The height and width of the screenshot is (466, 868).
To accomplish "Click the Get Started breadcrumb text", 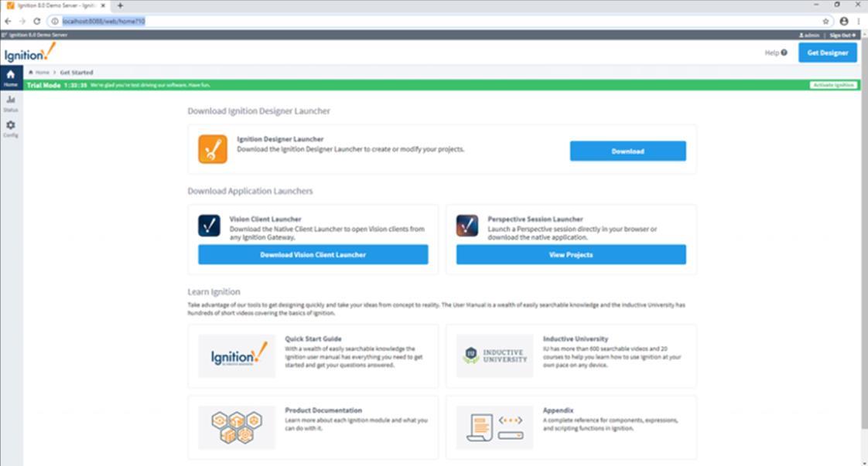I will pos(77,73).
